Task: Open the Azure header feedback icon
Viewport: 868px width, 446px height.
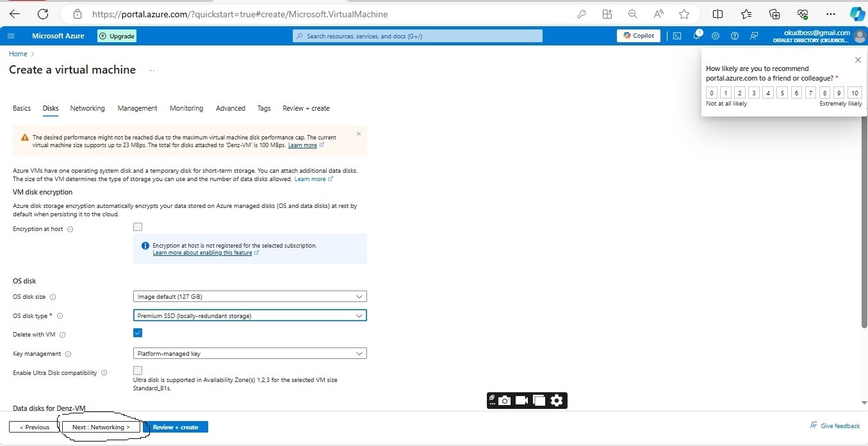Action: pos(754,36)
